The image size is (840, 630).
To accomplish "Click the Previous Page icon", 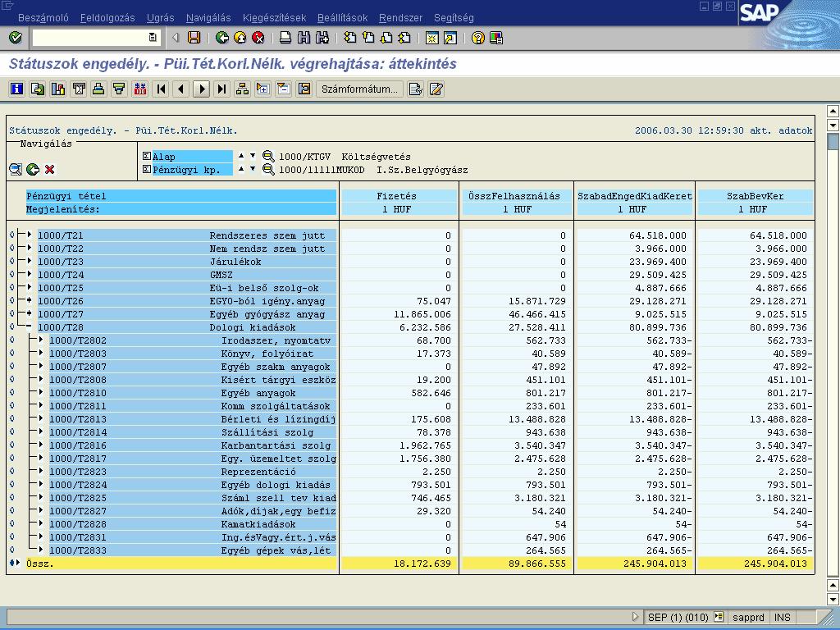I will [x=368, y=38].
